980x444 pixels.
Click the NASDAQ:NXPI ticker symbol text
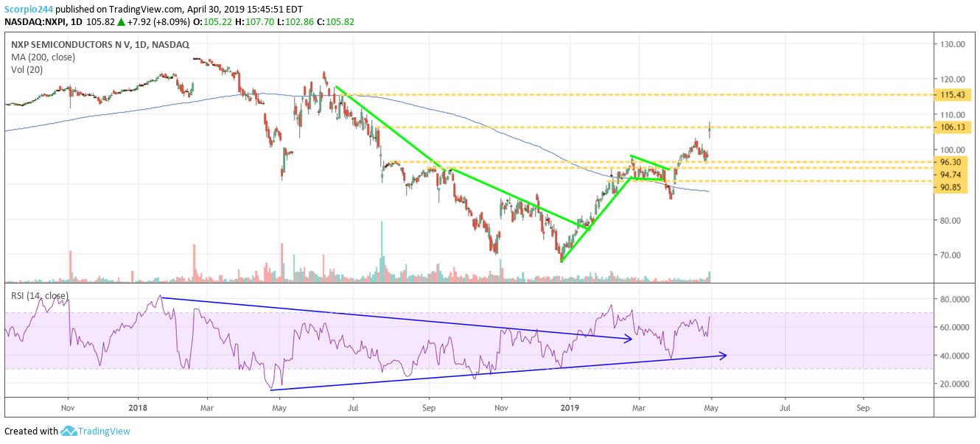[x=33, y=22]
